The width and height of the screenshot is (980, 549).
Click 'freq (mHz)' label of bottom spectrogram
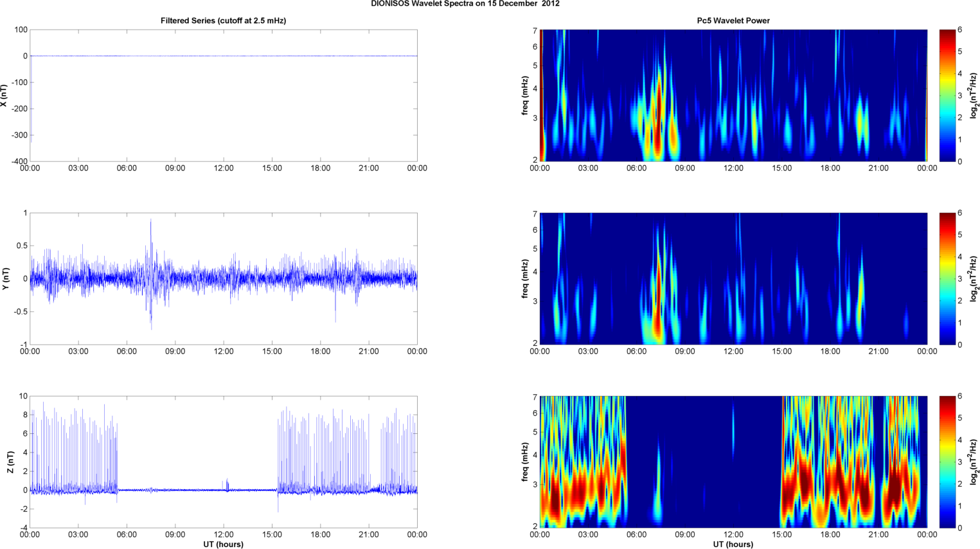pyautogui.click(x=525, y=462)
